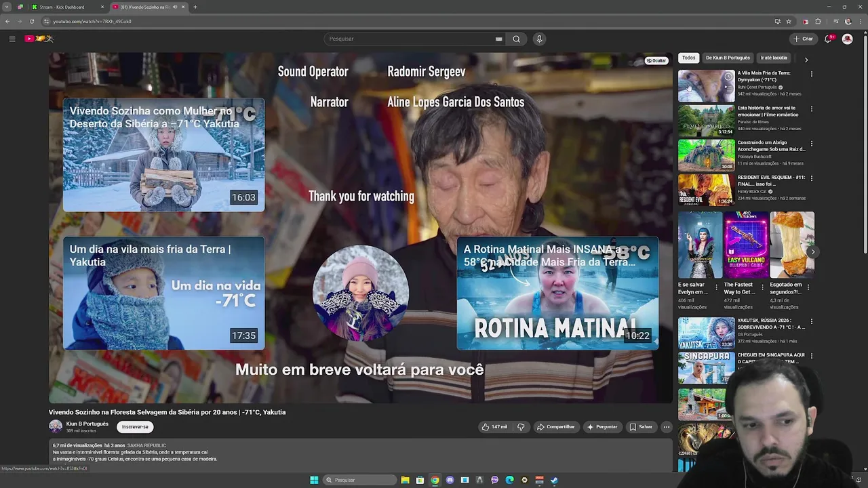Go back in browser history
This screenshot has width=868, height=488.
pos(7,21)
